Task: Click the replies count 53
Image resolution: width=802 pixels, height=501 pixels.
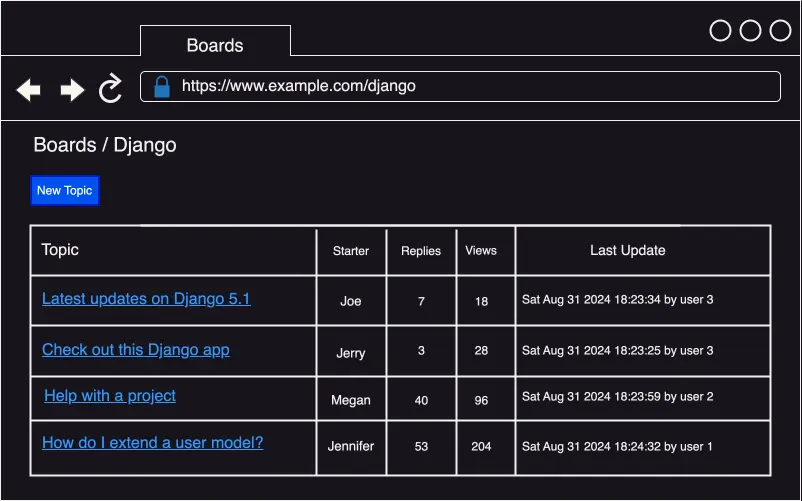Action: (421, 446)
